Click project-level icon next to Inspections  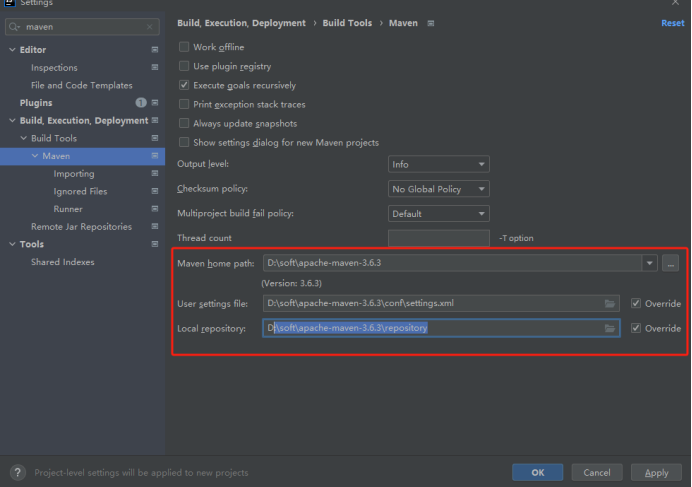click(x=155, y=67)
